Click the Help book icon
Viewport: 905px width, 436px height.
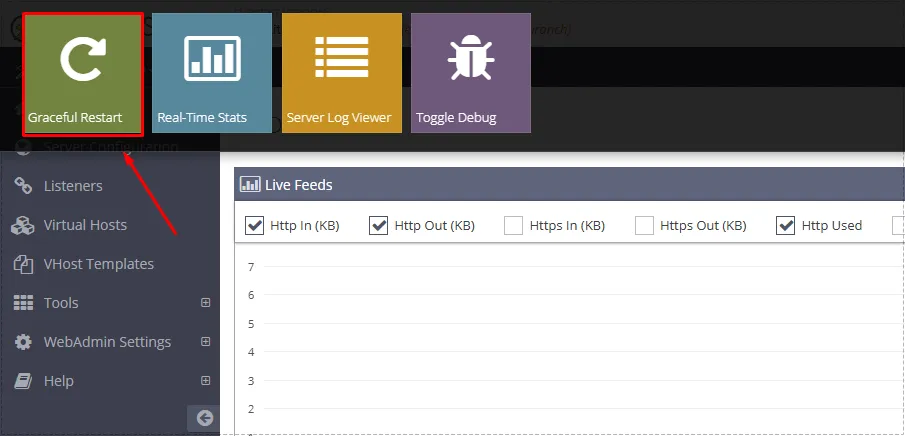(x=23, y=381)
